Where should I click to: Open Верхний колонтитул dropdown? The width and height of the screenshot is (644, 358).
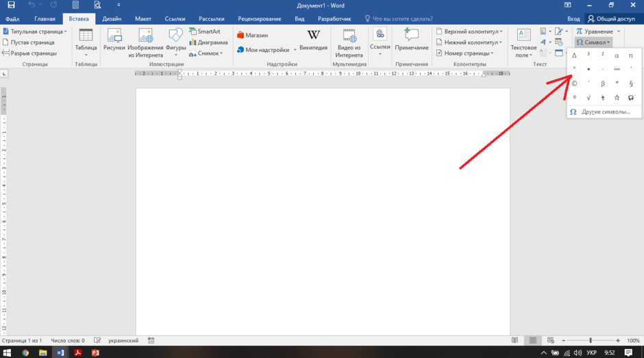pyautogui.click(x=469, y=31)
